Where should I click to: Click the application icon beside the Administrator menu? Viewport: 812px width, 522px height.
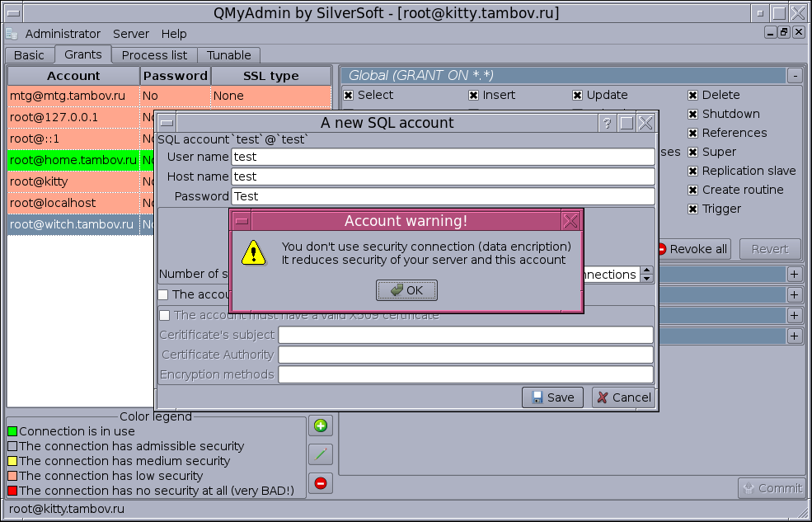[12, 34]
